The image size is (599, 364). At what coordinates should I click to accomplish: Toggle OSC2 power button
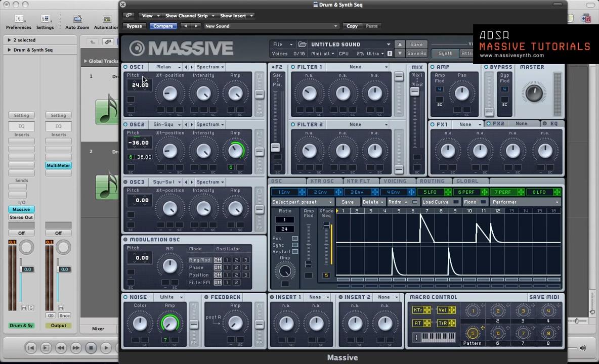tap(125, 124)
